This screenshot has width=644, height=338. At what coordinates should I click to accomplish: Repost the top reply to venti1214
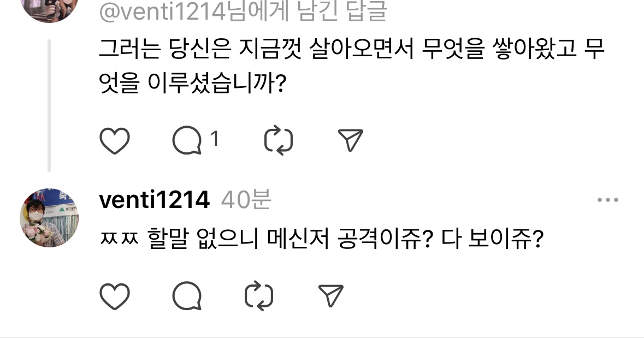[x=279, y=141]
